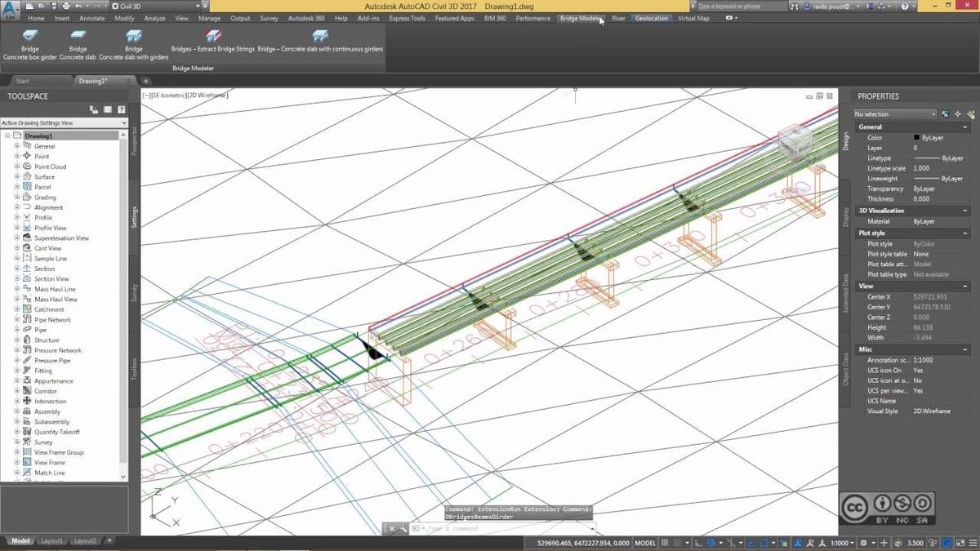Screen dimensions: 980x551
Task: Click the Select Objects icon in Properties
Action: point(958,114)
